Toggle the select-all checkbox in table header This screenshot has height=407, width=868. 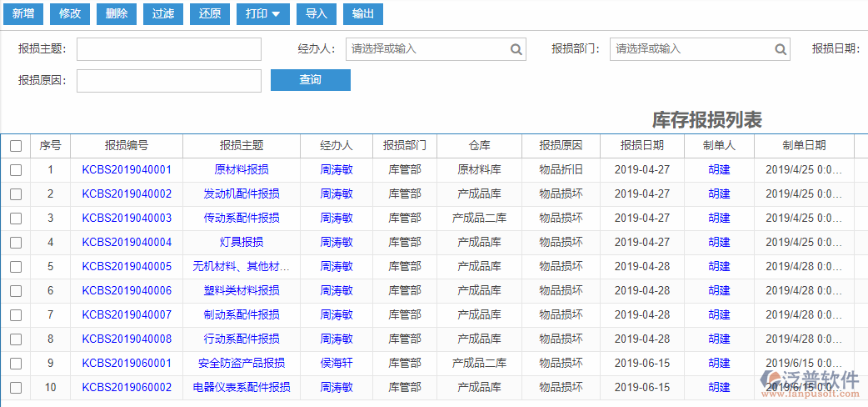pos(16,146)
